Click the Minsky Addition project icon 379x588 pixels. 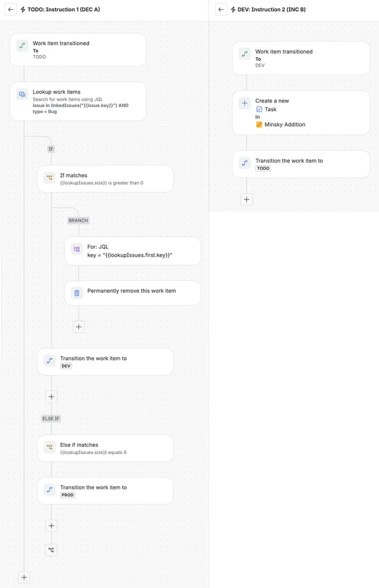click(x=259, y=125)
